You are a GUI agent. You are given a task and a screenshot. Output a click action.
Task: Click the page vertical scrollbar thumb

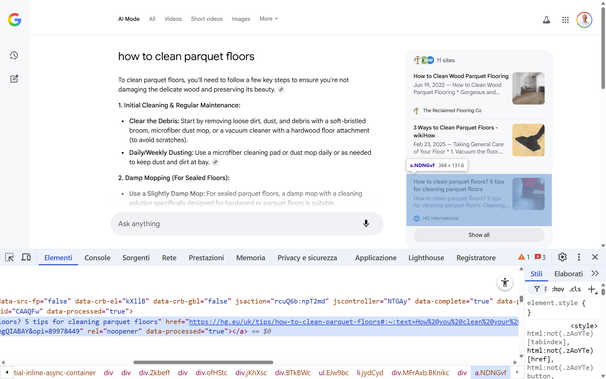[603, 48]
